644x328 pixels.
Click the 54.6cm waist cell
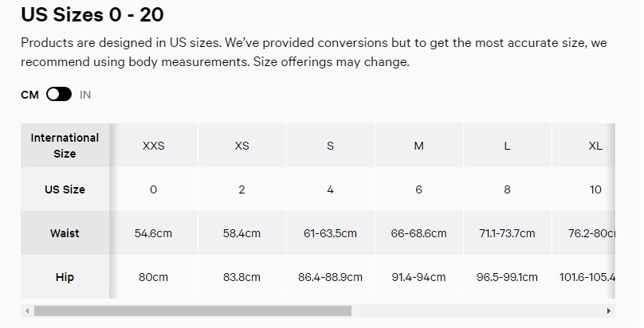153,233
